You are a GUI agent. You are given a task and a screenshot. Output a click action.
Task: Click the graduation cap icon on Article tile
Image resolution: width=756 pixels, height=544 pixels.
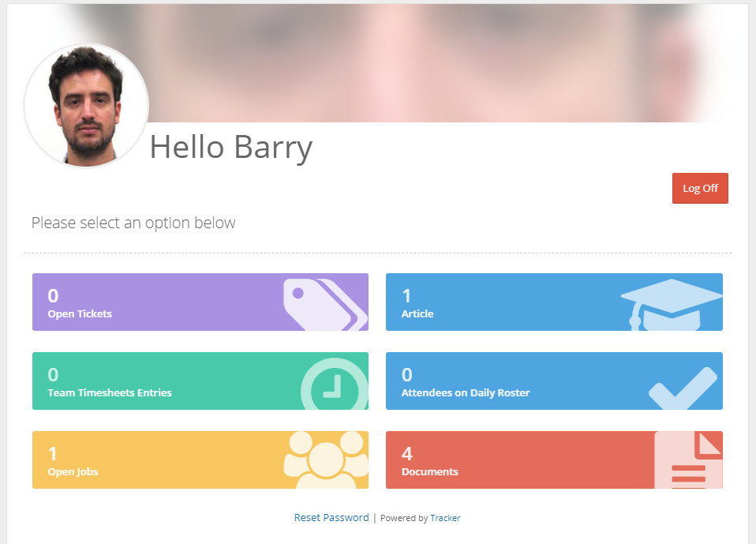pos(671,304)
